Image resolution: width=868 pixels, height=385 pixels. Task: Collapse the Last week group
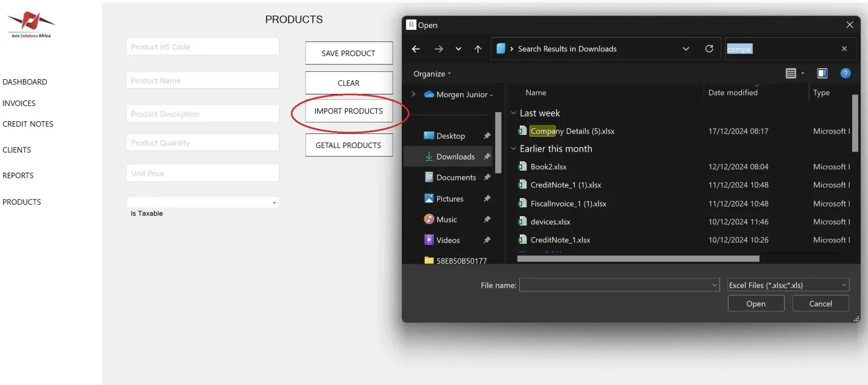click(x=514, y=113)
